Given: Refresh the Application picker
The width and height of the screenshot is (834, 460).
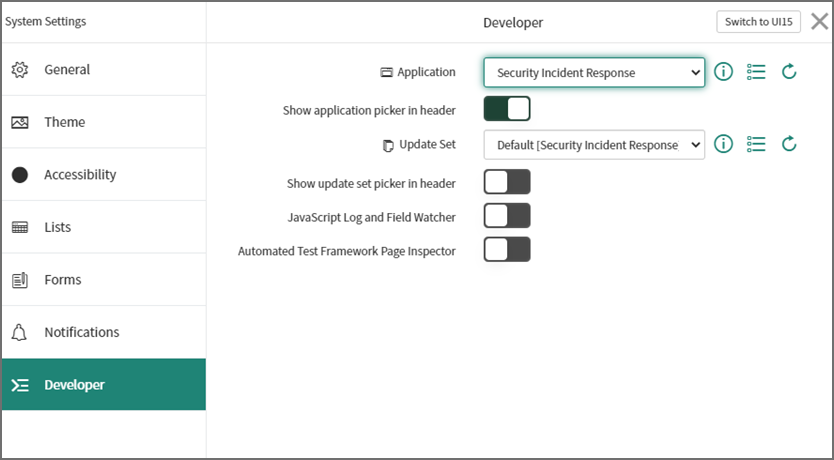Looking at the screenshot, I should point(789,72).
